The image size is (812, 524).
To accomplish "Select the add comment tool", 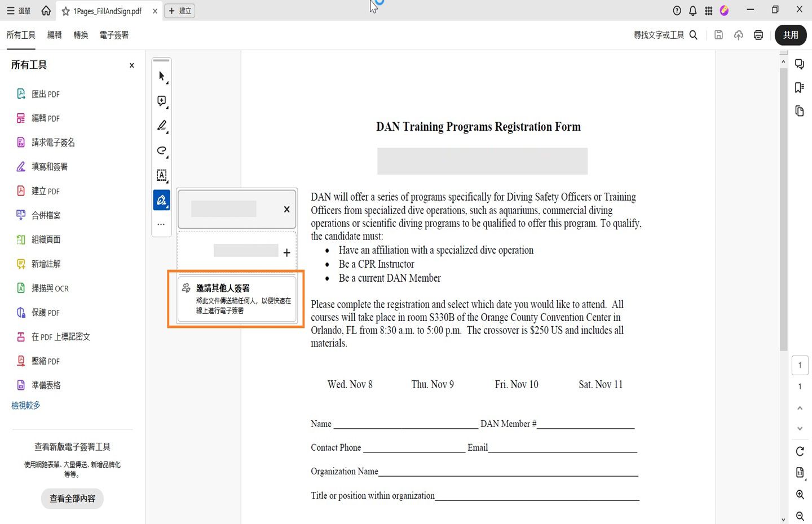I will (x=162, y=101).
